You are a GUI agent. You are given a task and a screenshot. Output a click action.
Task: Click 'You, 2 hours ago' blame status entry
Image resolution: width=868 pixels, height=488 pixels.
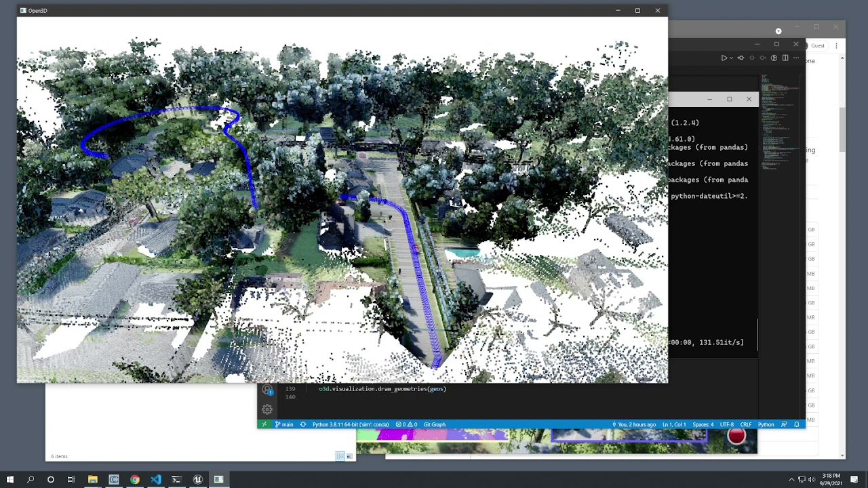click(x=633, y=424)
